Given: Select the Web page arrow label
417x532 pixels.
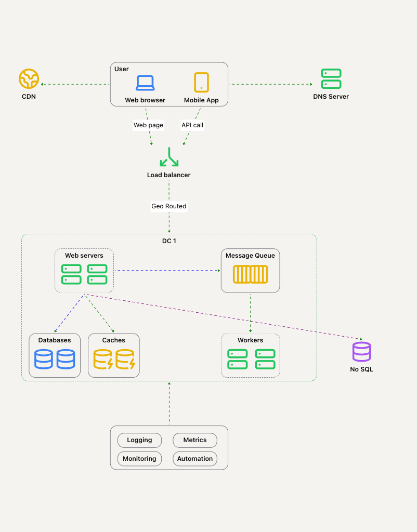Looking at the screenshot, I should 148,125.
